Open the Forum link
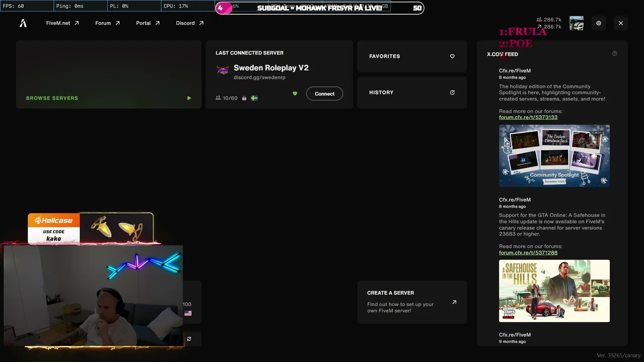 point(108,23)
